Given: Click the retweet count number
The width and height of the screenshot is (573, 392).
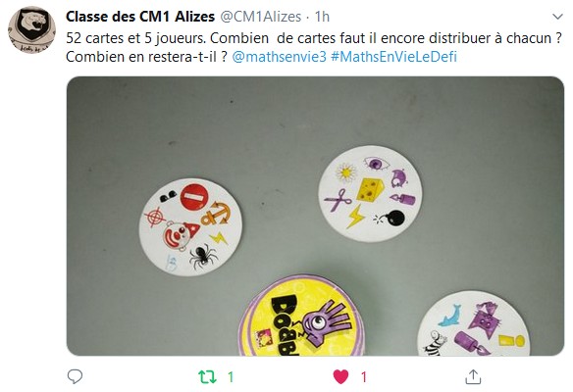Looking at the screenshot, I should coord(231,376).
